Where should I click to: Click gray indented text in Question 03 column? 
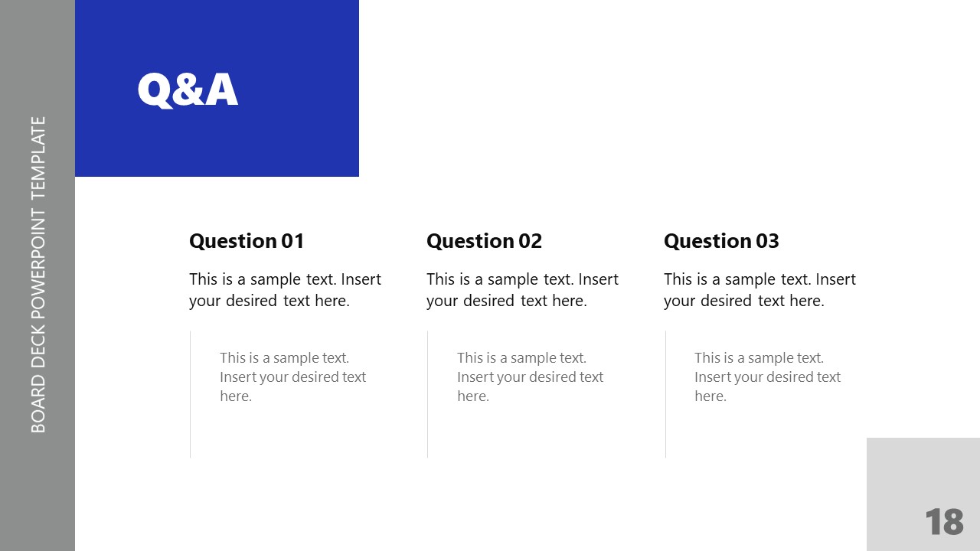click(x=767, y=377)
